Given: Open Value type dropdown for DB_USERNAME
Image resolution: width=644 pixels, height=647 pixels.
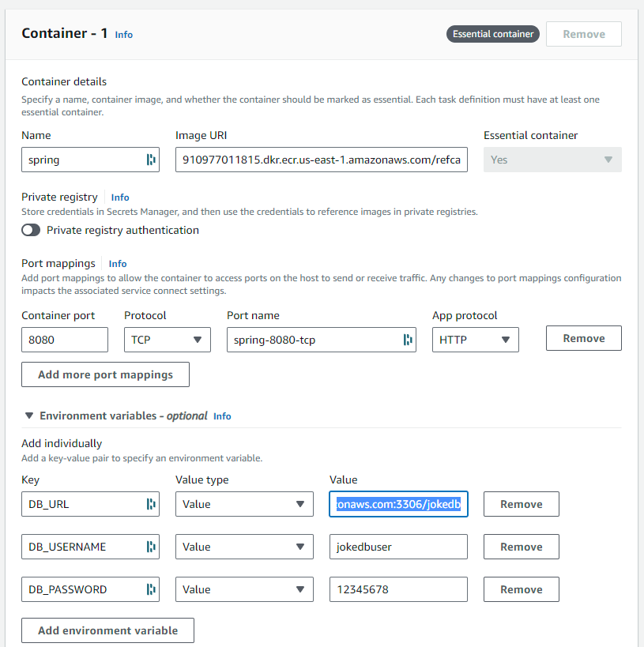Looking at the screenshot, I should tap(243, 547).
